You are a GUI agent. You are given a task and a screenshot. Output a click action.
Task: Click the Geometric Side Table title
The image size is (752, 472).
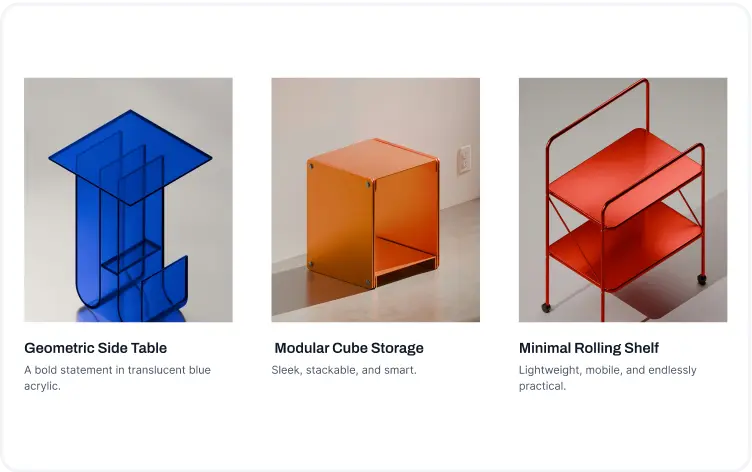[x=95, y=348]
